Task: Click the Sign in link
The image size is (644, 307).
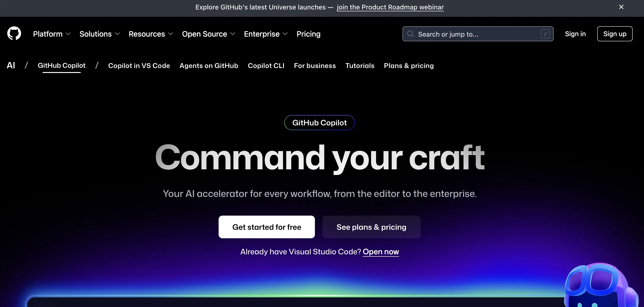Action: click(x=575, y=34)
